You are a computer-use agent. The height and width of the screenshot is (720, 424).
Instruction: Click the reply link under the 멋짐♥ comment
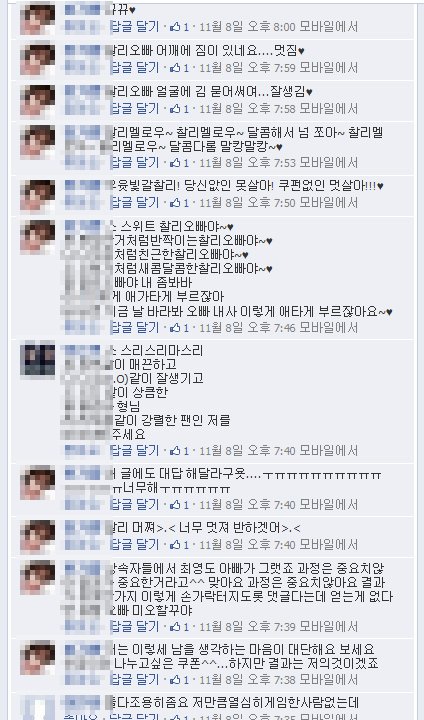tap(135, 68)
